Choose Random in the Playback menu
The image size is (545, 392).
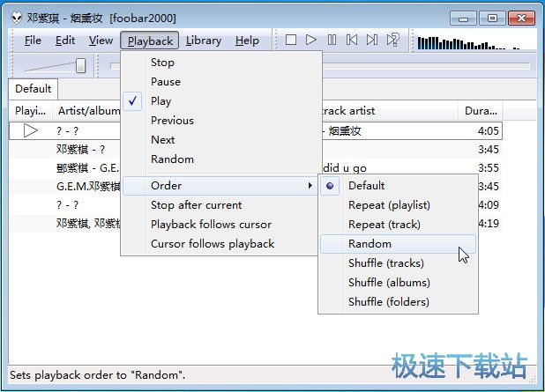coord(220,159)
